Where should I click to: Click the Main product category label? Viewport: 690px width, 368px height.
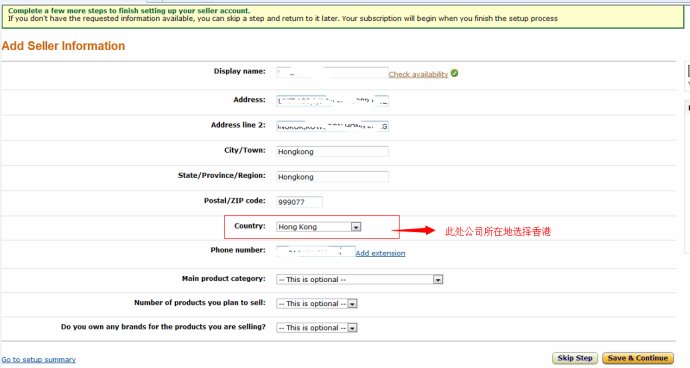click(224, 279)
